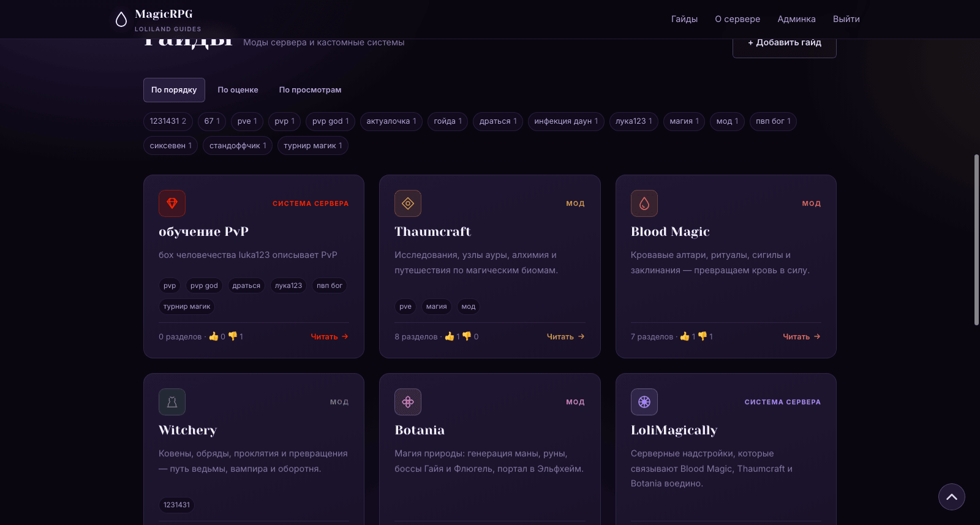Click Читать on обучение PvP card

point(330,336)
